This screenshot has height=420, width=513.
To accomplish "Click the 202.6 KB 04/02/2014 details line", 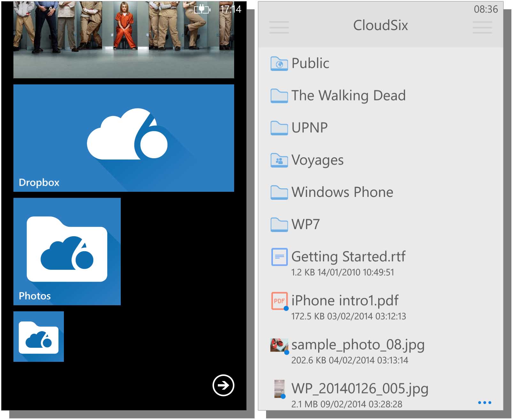I will click(x=350, y=361).
